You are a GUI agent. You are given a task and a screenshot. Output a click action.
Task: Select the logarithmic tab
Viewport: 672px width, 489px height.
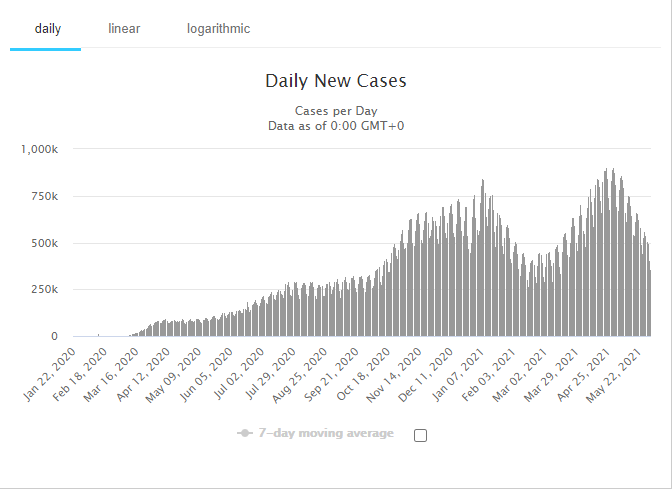click(x=218, y=29)
